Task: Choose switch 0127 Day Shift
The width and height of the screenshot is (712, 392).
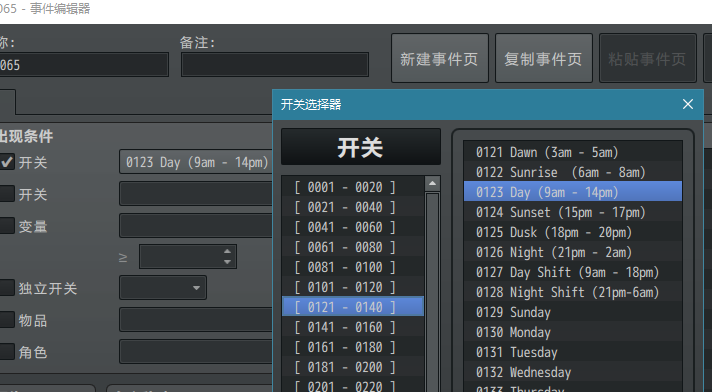Action: tap(573, 272)
